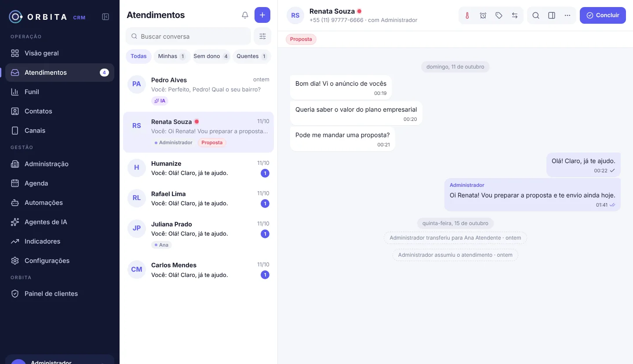
Task: Switch to the Sem dono tab
Action: [x=211, y=56]
